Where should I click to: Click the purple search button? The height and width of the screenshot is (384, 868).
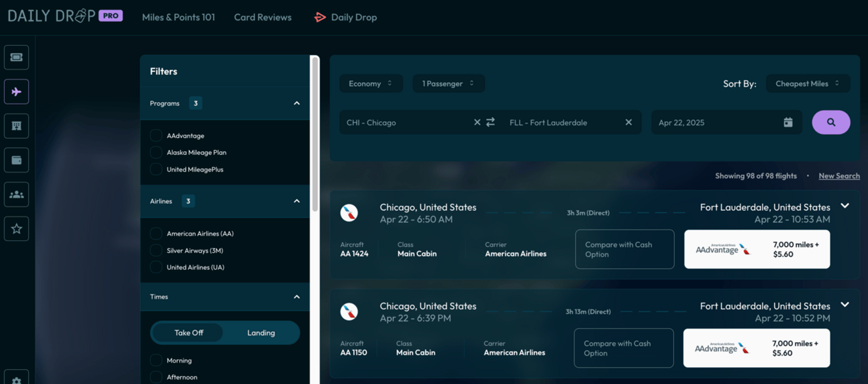[831, 122]
